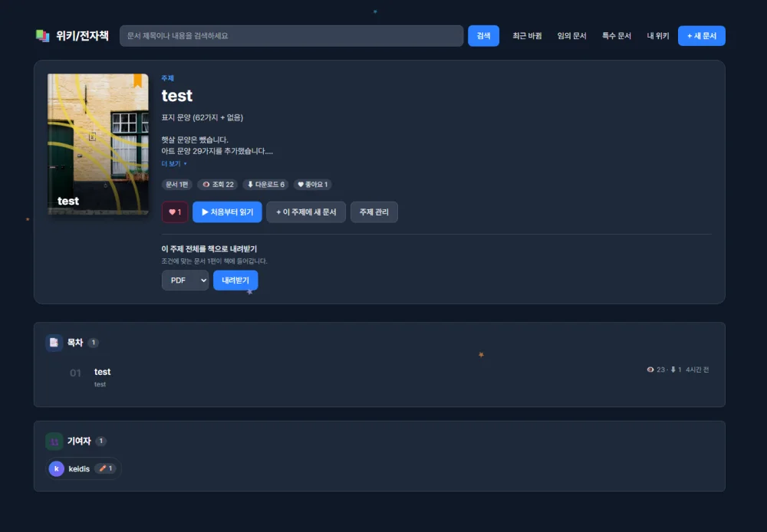Click the 위키/전자책 logo icon
The image size is (767, 532).
42,36
